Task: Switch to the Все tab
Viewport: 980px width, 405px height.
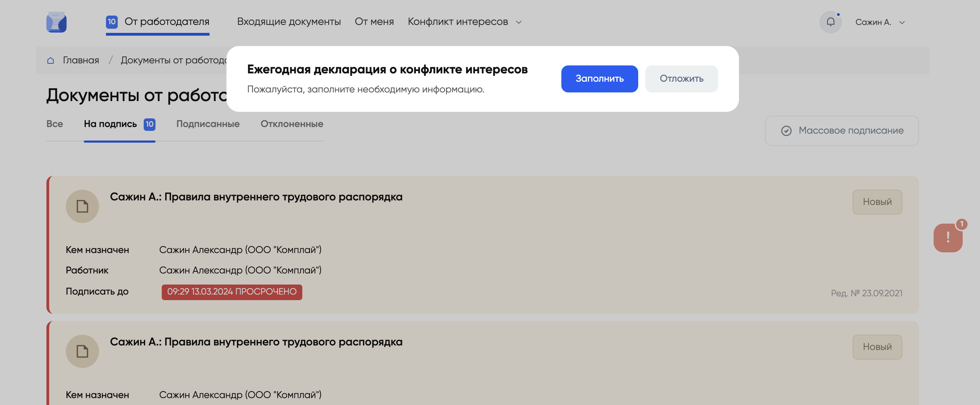Action: click(x=54, y=124)
